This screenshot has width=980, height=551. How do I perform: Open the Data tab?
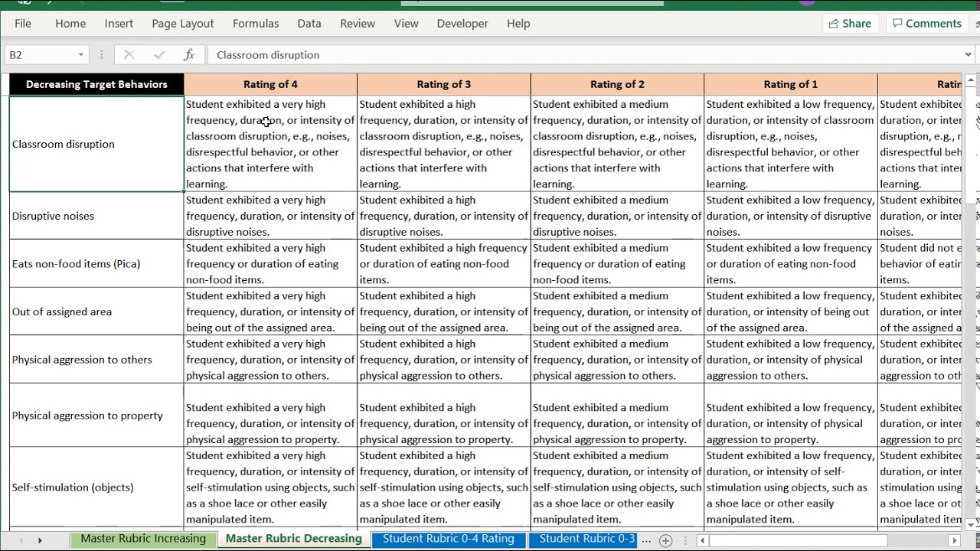tap(309, 24)
